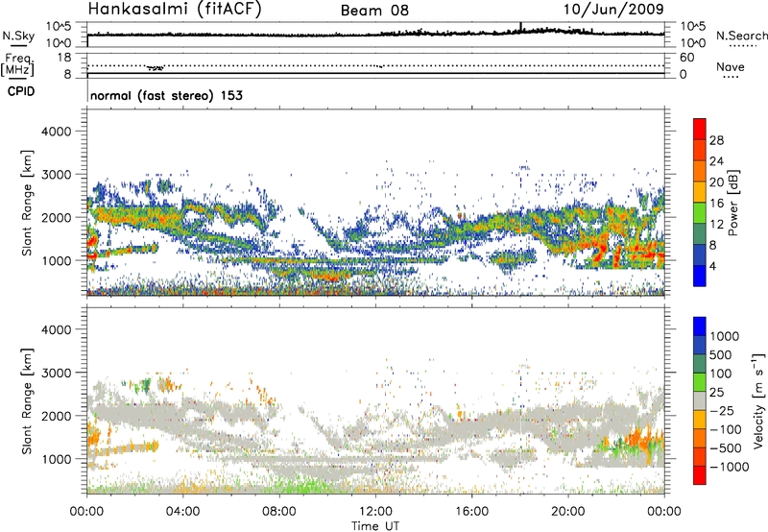Pick the dark blue top segment of Velocity bar

coord(700,326)
